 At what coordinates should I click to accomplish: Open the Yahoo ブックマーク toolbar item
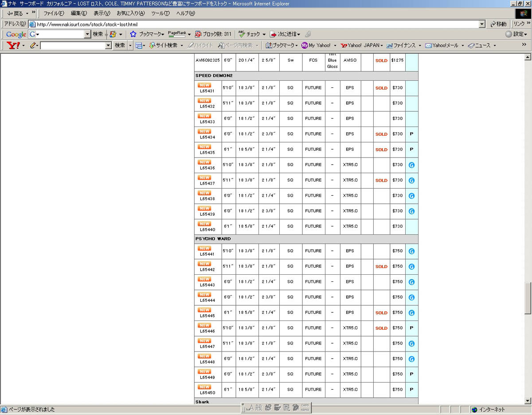coord(282,45)
